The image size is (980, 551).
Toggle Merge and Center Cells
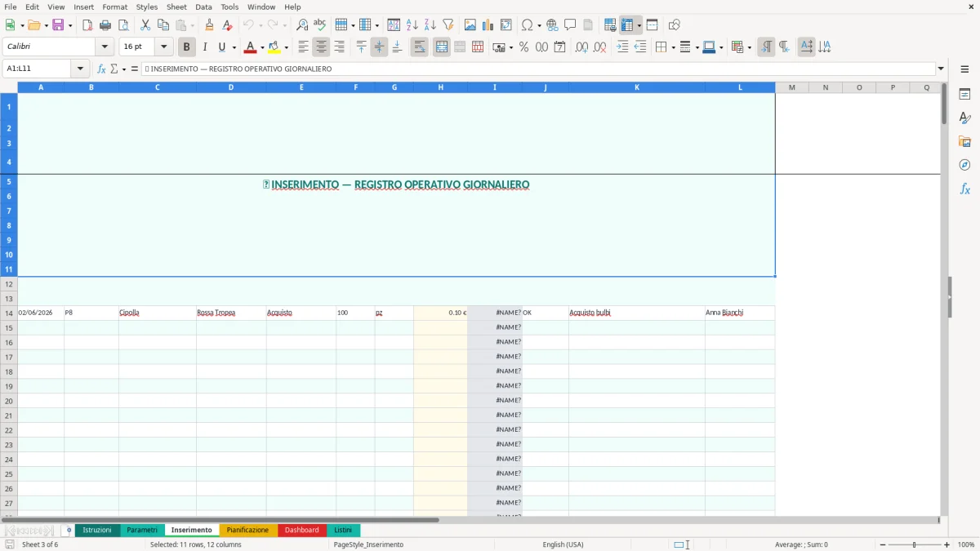[x=442, y=47]
